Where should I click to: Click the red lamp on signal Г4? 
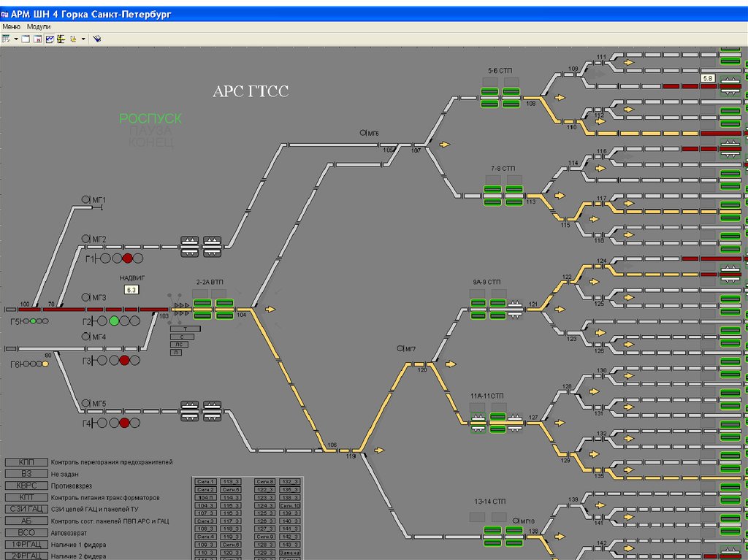pyautogui.click(x=124, y=423)
